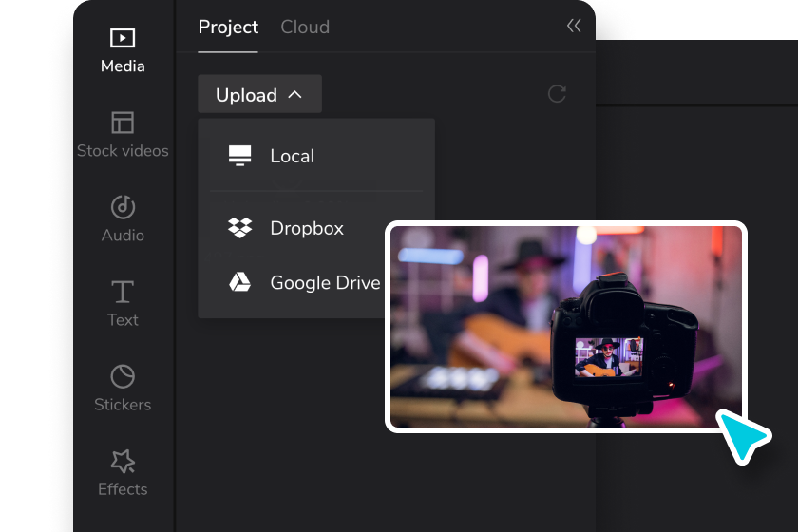Choose Local upload option
The width and height of the screenshot is (798, 532).
(316, 156)
